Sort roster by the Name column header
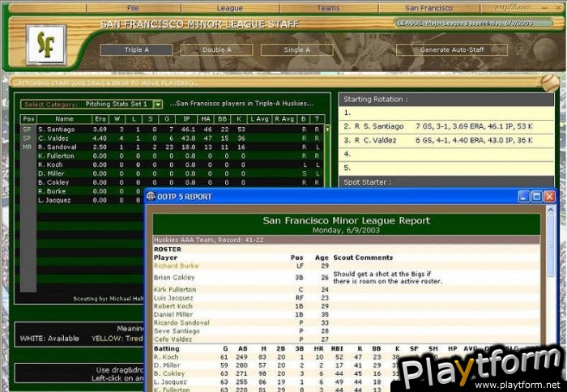The width and height of the screenshot is (567, 392). [x=64, y=119]
